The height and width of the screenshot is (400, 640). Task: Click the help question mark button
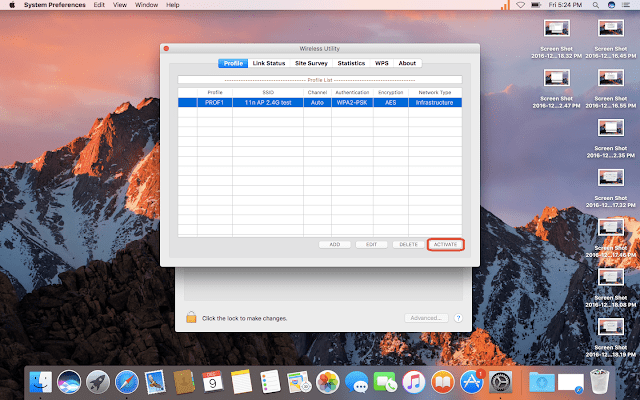tap(458, 318)
